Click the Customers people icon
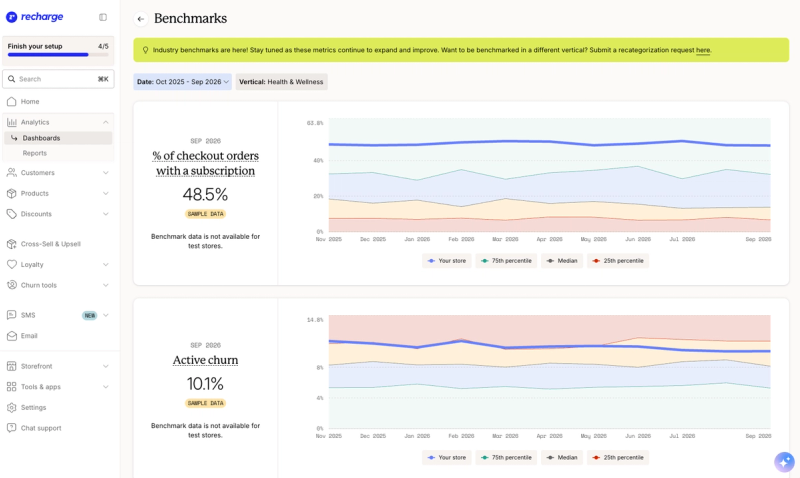This screenshot has width=800, height=478. coord(11,173)
